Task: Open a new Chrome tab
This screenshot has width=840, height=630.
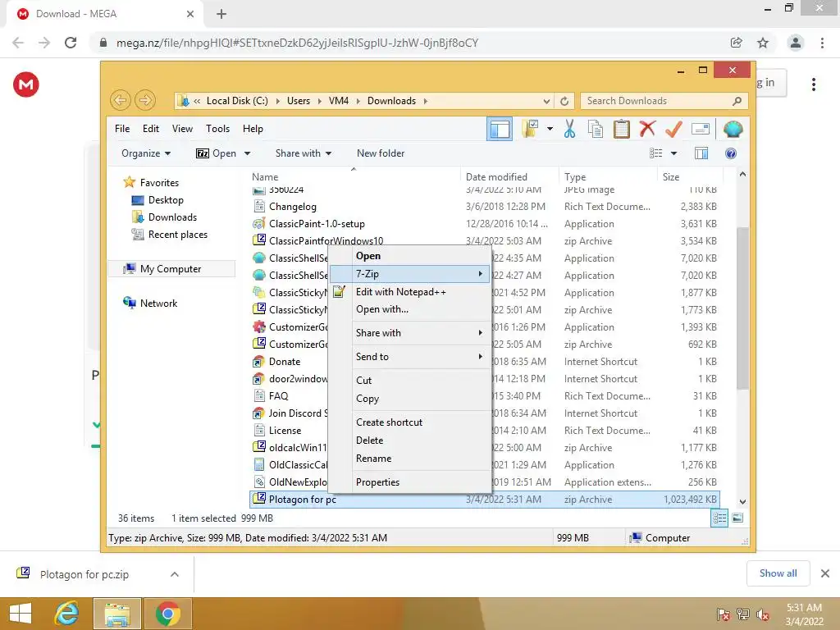Action: click(x=221, y=14)
